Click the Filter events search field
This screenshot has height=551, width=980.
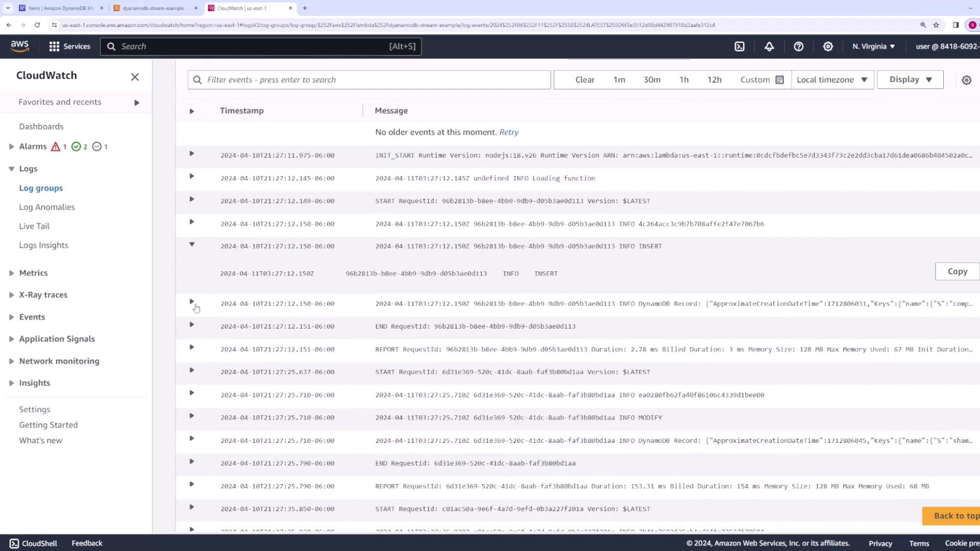[369, 80]
